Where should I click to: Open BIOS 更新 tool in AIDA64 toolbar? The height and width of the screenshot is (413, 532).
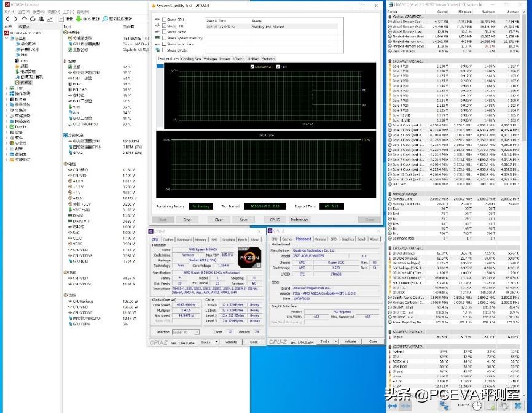pos(86,18)
